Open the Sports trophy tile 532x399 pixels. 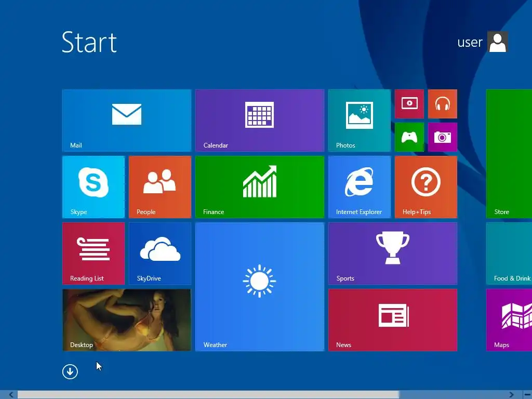point(393,254)
